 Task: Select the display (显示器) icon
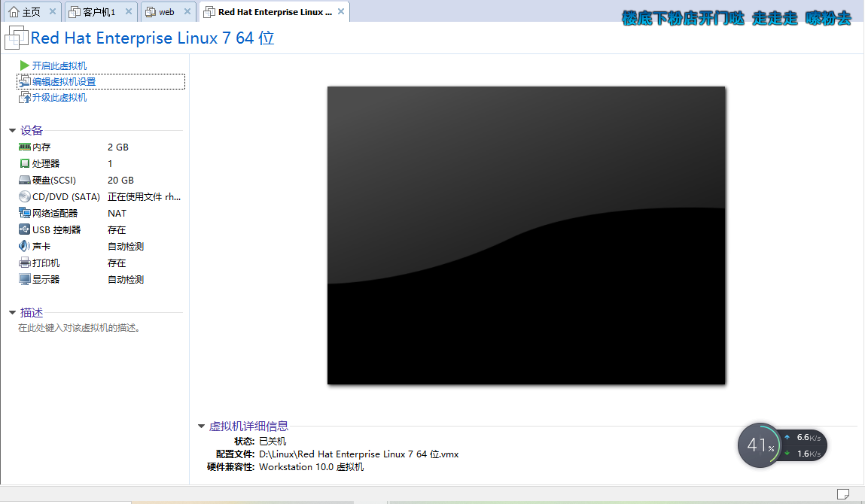pyautogui.click(x=24, y=280)
